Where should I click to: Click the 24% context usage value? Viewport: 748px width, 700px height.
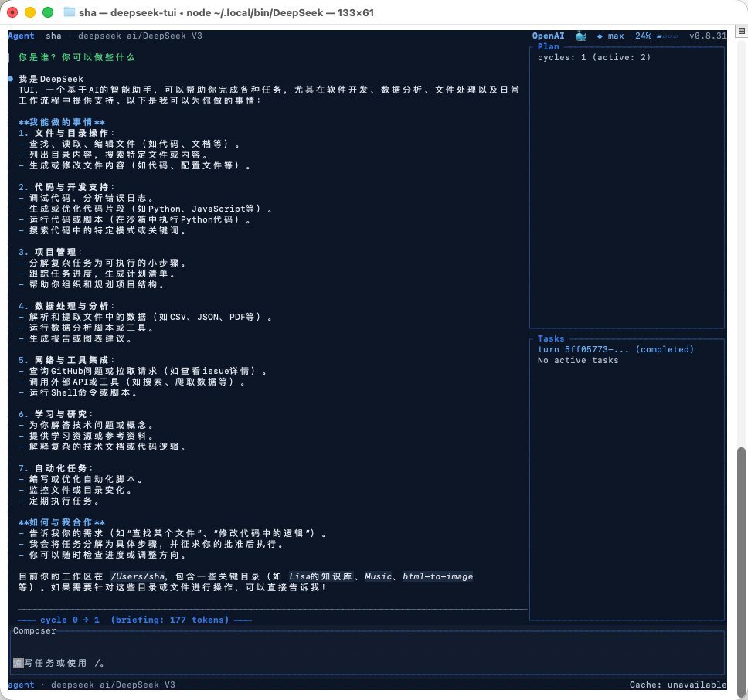tap(643, 36)
